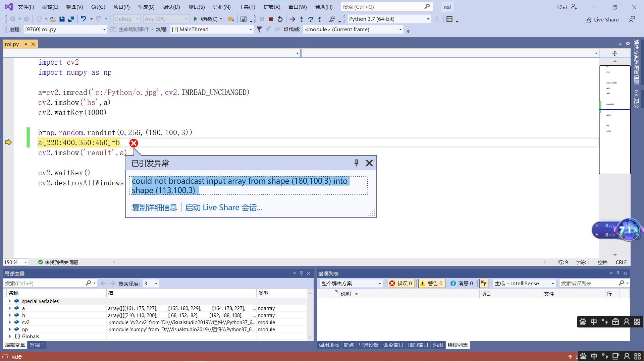Toggle the 消息 0 messages filter
Screen dimensions: 644x362
tap(462, 283)
